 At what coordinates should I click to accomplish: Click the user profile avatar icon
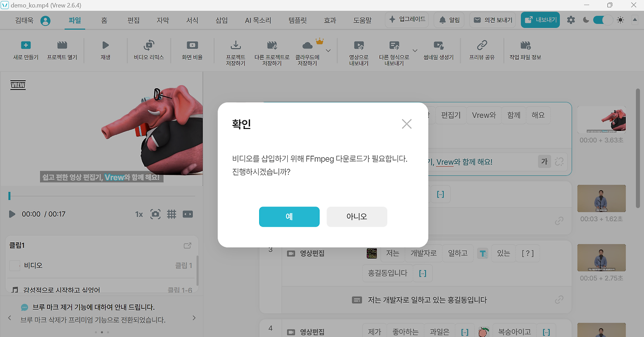45,21
